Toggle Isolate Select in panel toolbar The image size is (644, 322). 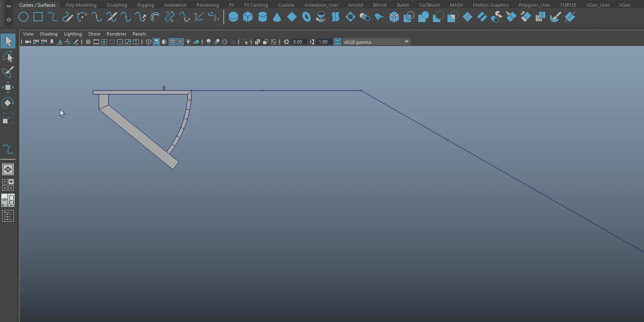point(245,42)
